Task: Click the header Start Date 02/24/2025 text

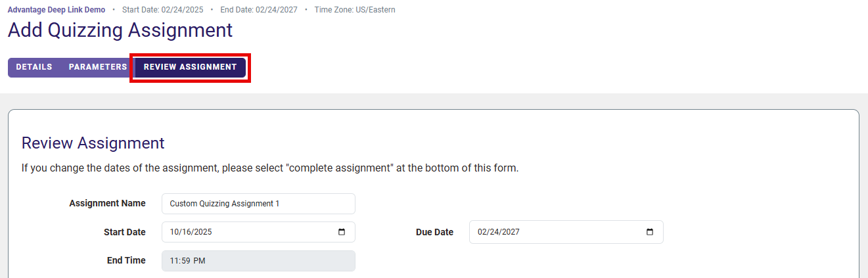Action: [162, 10]
